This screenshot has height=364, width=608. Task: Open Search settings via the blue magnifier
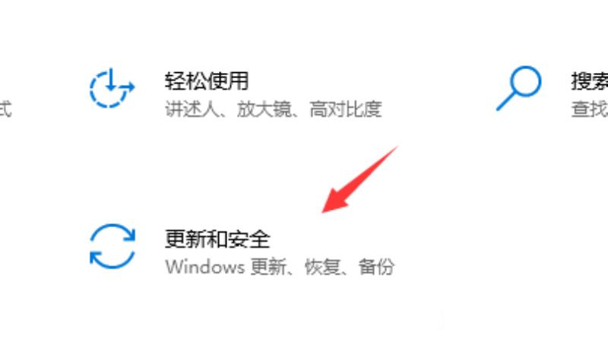pyautogui.click(x=519, y=88)
